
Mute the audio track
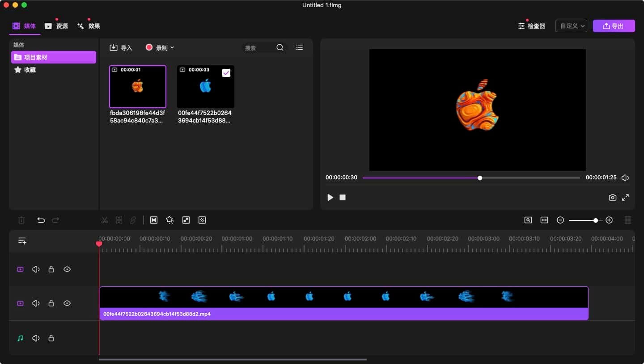pos(36,338)
